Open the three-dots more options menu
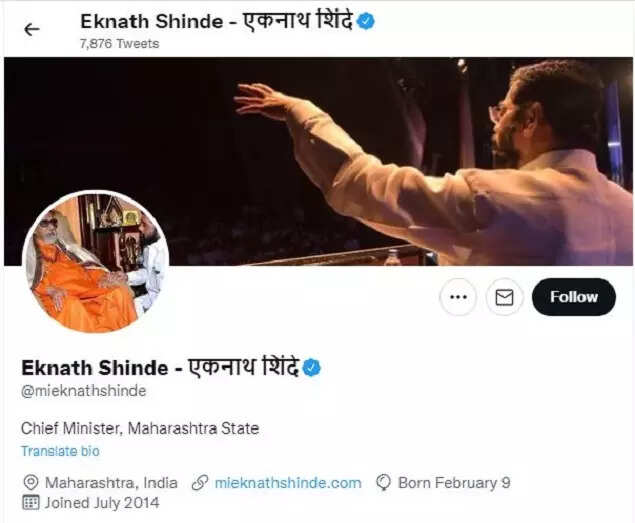 (x=458, y=297)
